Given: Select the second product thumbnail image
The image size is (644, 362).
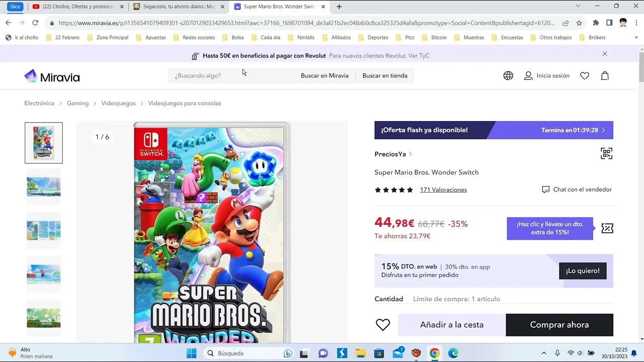Looking at the screenshot, I should (44, 187).
